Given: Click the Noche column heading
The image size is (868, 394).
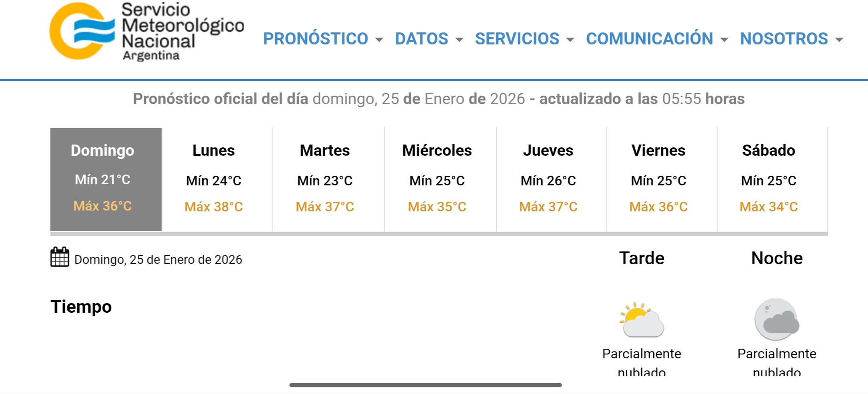Looking at the screenshot, I should [777, 258].
